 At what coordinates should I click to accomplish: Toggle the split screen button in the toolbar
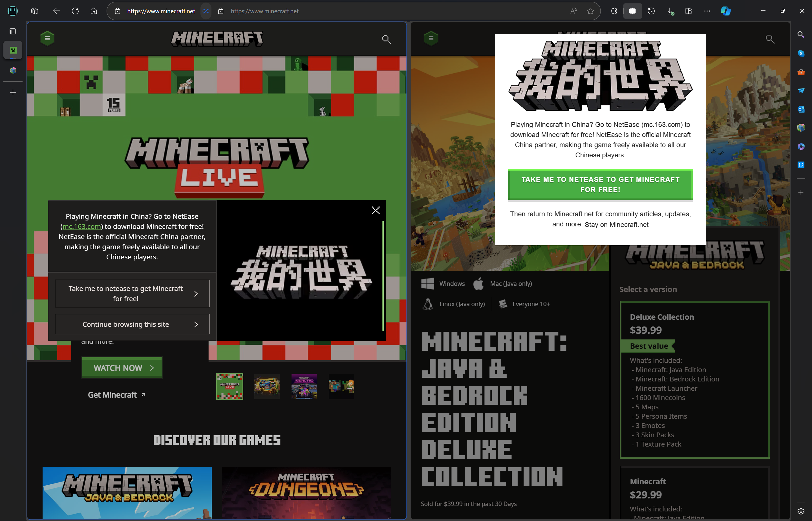coord(632,11)
